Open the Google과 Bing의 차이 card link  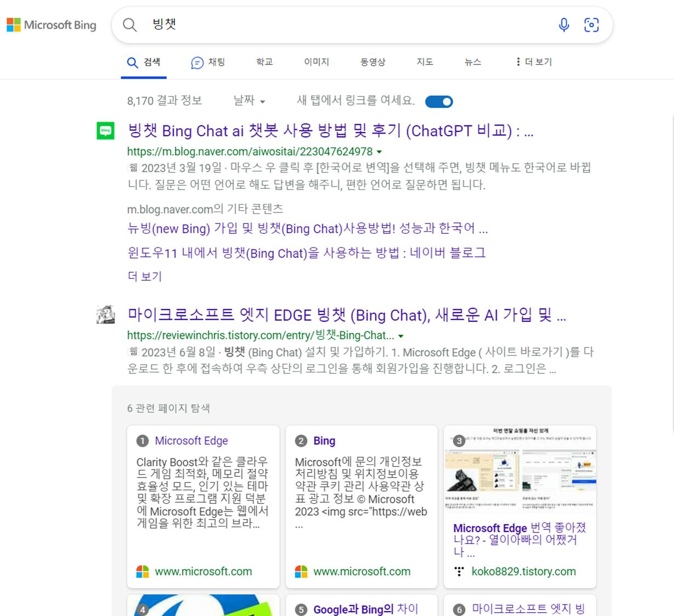[365, 609]
